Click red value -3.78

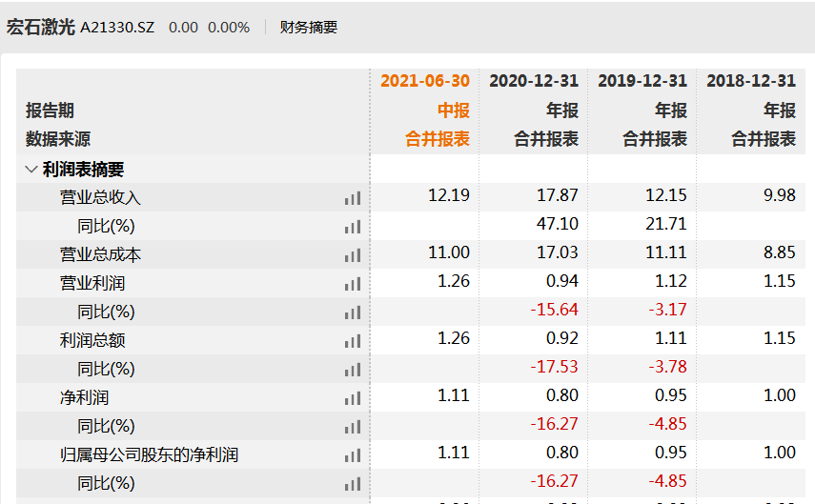coord(668,367)
